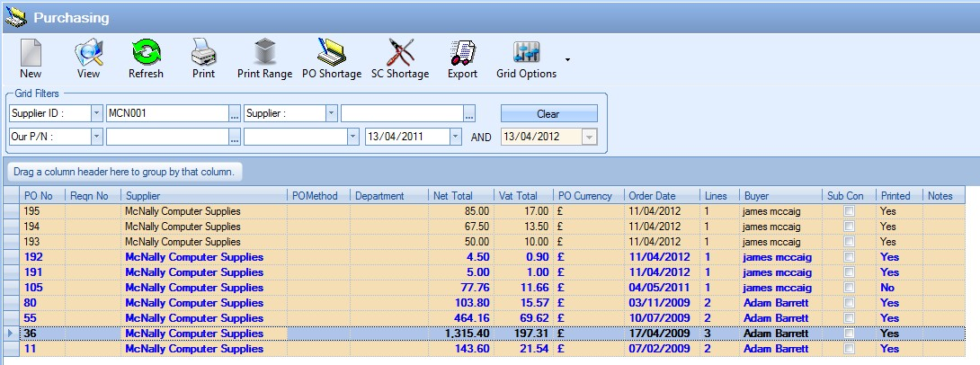Check Sub Con box for PO 11
This screenshot has width=980, height=365.
click(x=849, y=349)
